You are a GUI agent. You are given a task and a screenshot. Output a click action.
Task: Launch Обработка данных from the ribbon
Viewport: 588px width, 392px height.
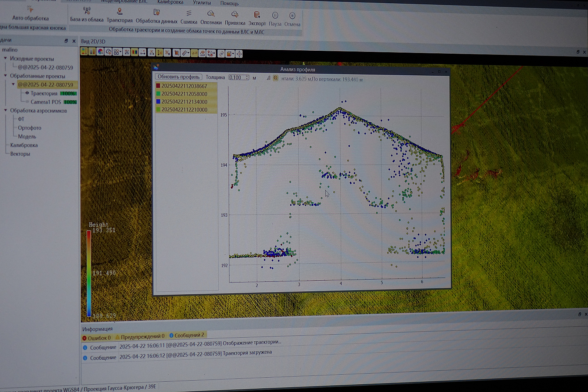(157, 13)
